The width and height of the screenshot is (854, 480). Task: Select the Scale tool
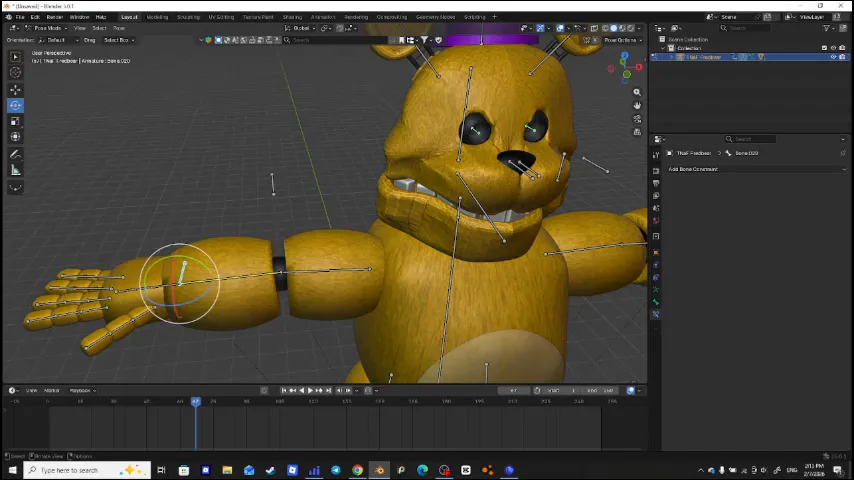pyautogui.click(x=15, y=121)
